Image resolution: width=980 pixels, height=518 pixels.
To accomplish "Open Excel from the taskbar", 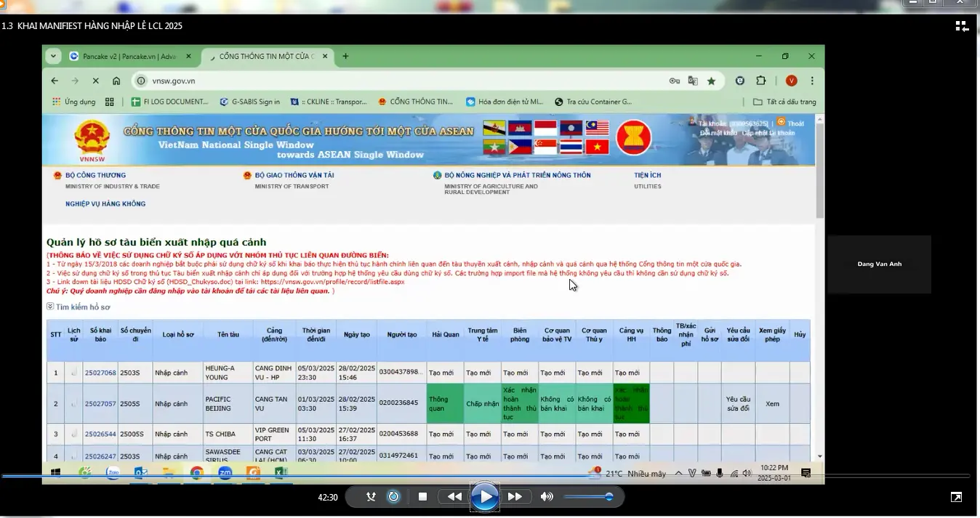I will coord(280,473).
